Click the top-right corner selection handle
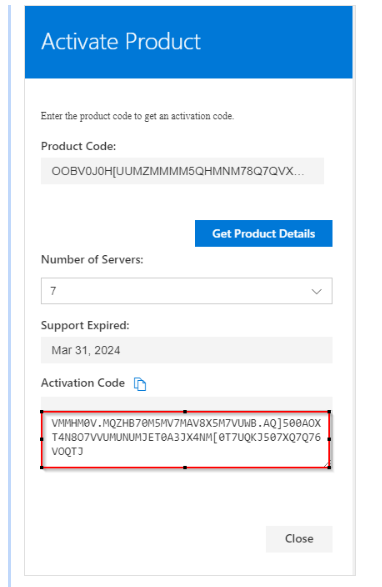The width and height of the screenshot is (382, 587). pyautogui.click(x=329, y=412)
